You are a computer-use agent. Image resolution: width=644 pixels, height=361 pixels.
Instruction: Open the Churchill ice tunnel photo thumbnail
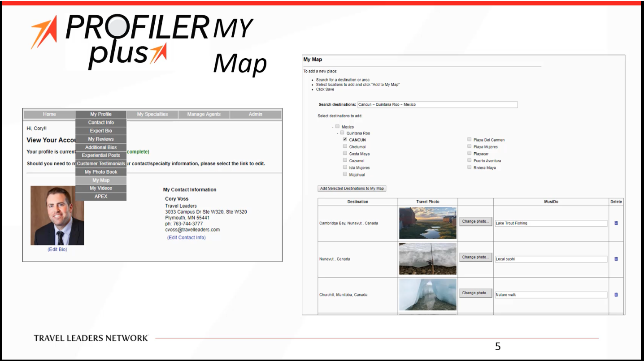tap(428, 295)
